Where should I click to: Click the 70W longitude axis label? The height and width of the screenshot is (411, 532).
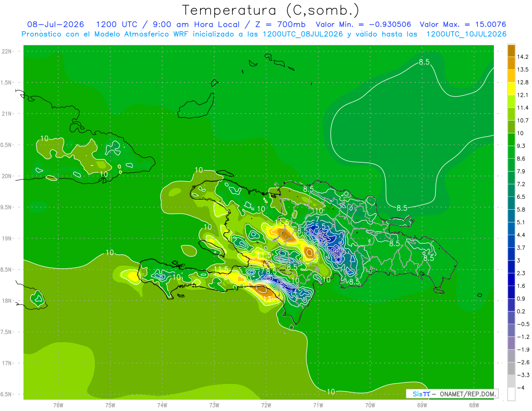[x=370, y=405]
